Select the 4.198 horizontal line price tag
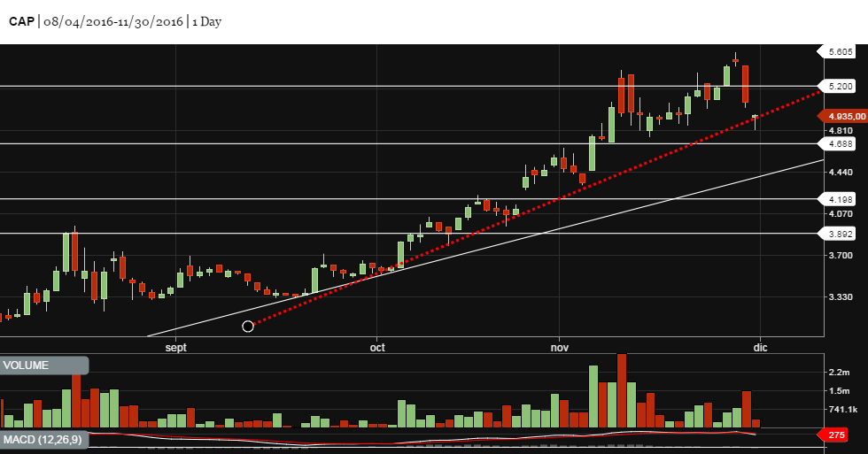 [836, 199]
